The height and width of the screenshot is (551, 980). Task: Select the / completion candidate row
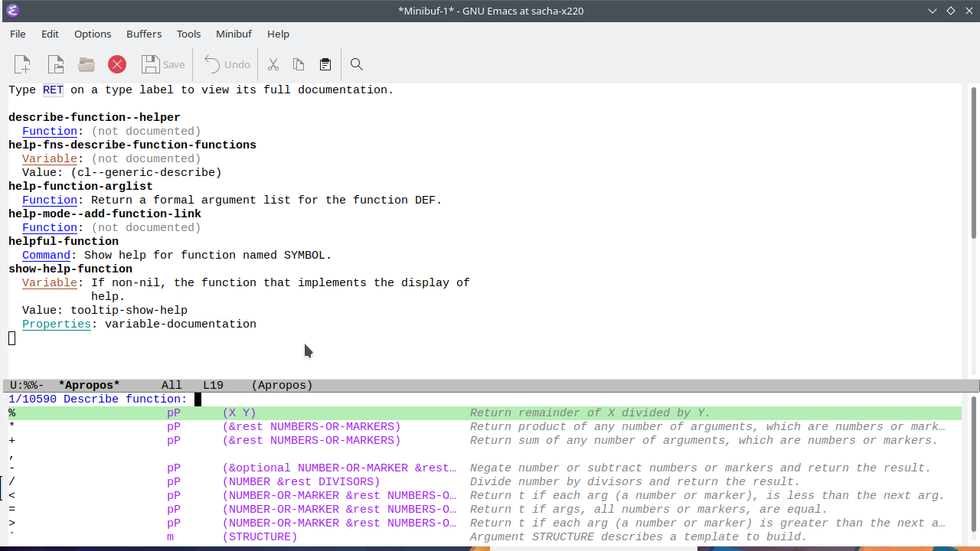485,481
